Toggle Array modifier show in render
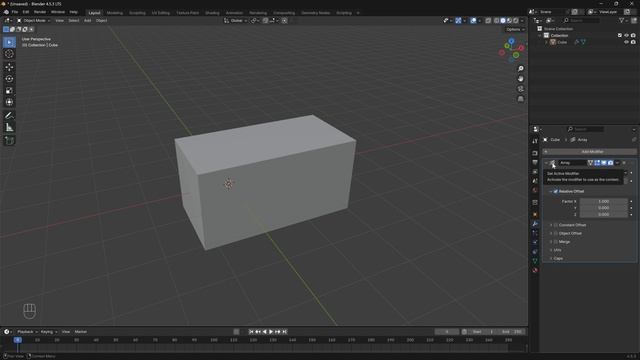640x360 pixels. tap(610, 163)
